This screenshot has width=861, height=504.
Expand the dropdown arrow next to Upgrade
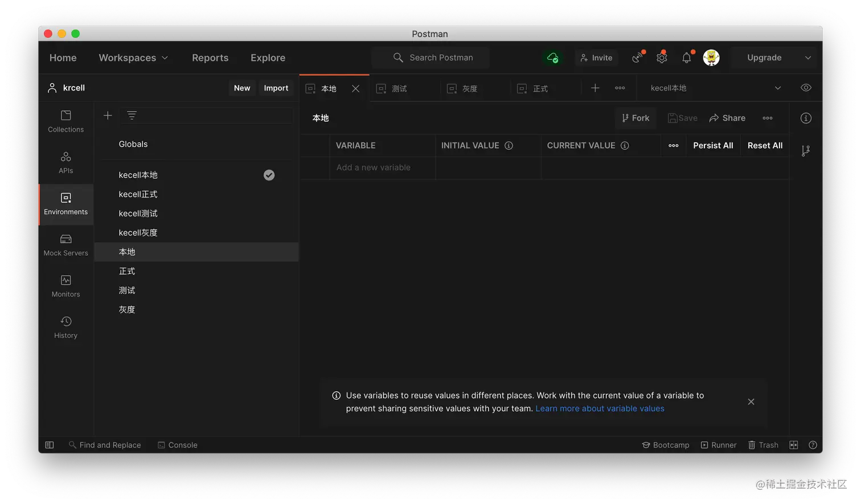(x=807, y=58)
